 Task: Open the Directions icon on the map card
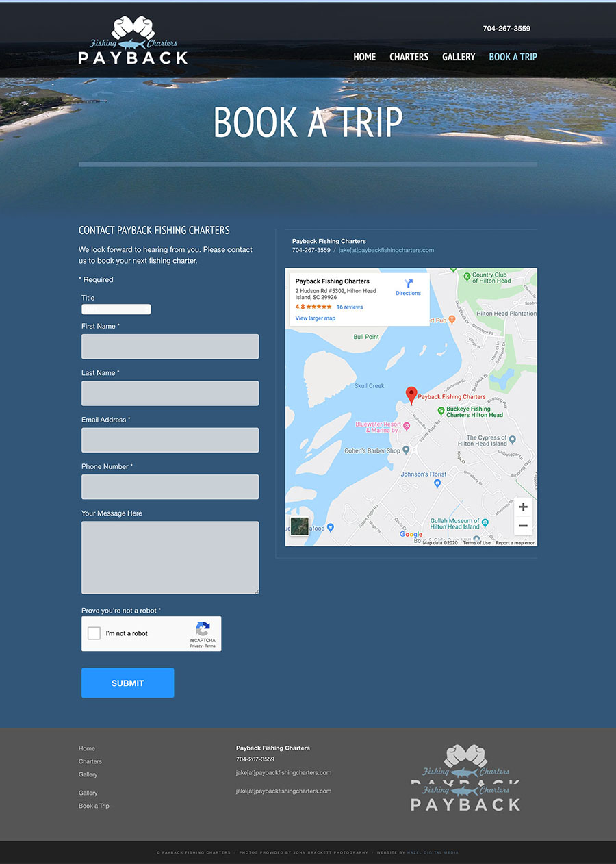(409, 283)
